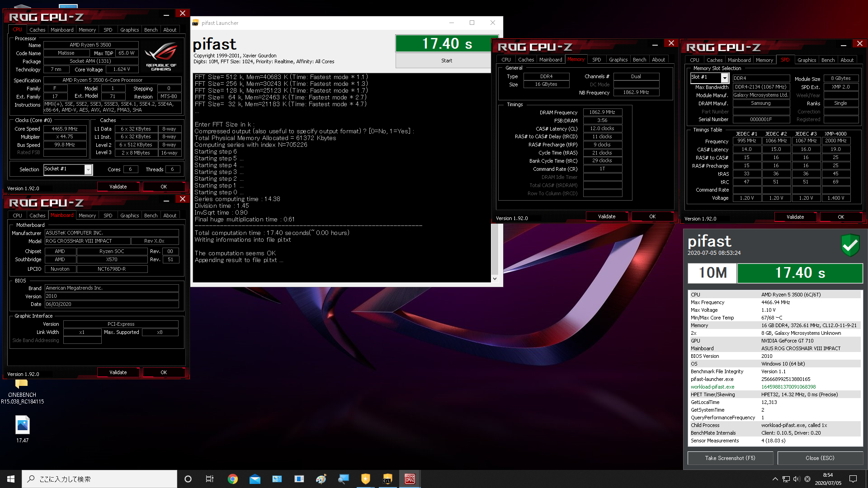Click the taskbar clock showing 8:54

coord(828,479)
